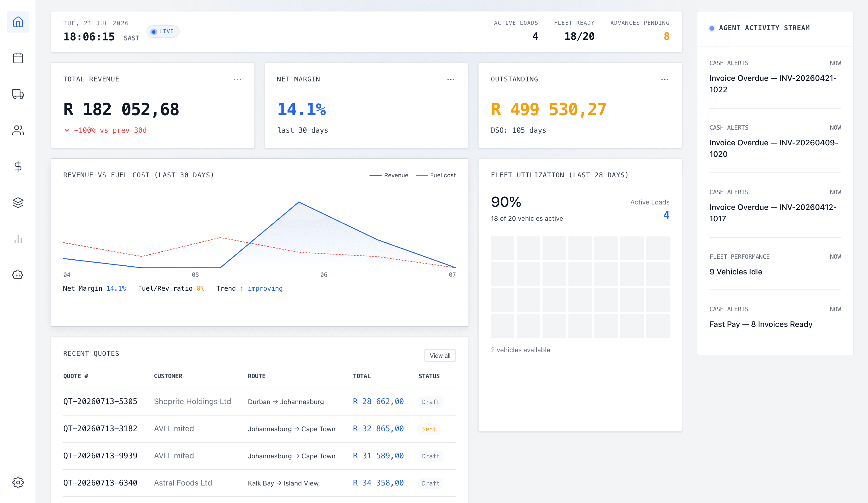Sort by STATUS column header
Viewport: 868px width, 503px height.
[429, 376]
